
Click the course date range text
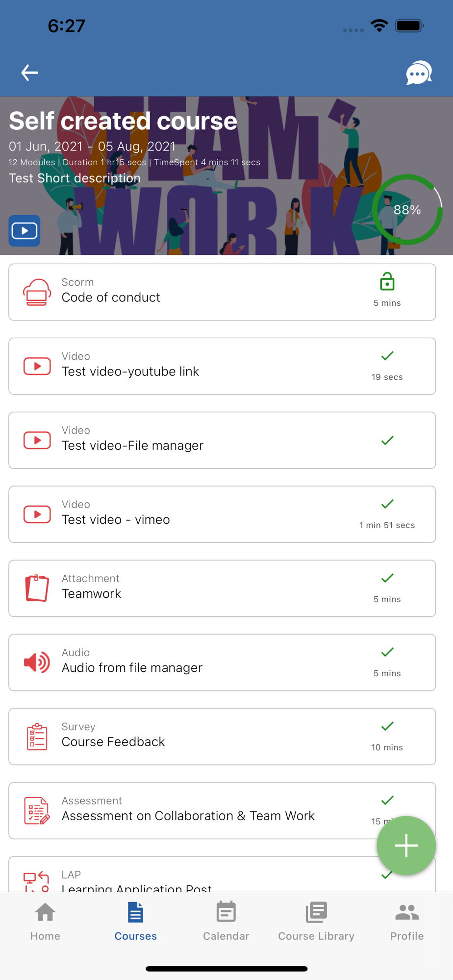coord(92,146)
